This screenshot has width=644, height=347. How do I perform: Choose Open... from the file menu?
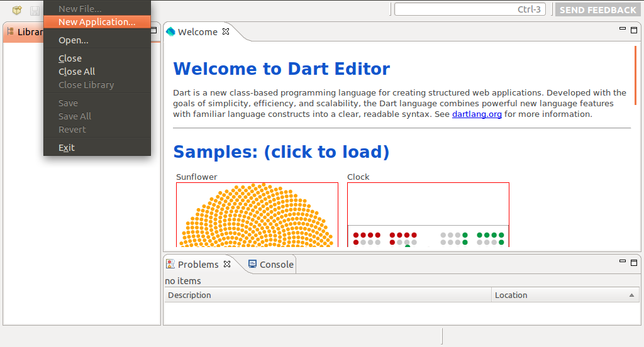tap(97, 40)
